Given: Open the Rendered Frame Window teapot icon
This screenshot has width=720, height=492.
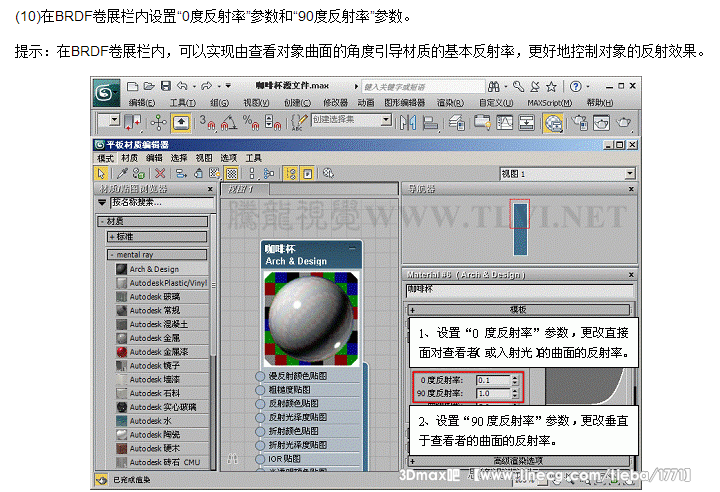Looking at the screenshot, I should [x=601, y=123].
